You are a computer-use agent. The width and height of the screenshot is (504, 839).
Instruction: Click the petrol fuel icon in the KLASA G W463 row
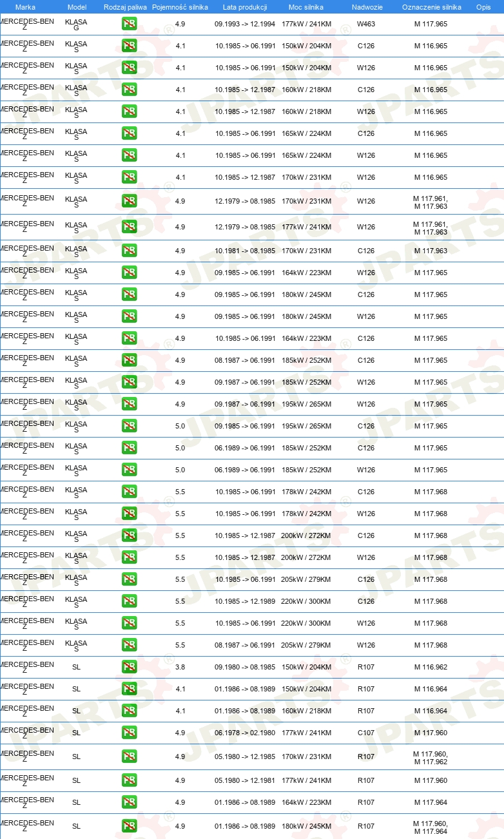click(x=129, y=24)
